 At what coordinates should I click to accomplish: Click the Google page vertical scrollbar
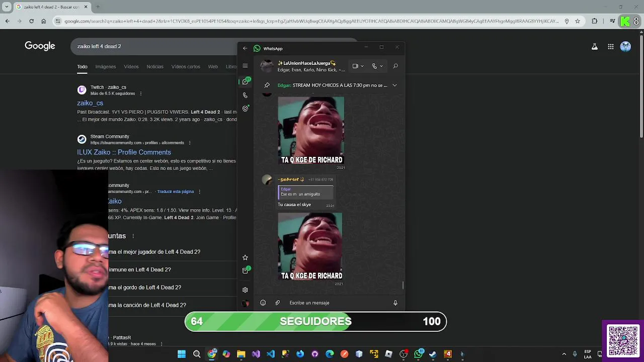tap(641, 85)
